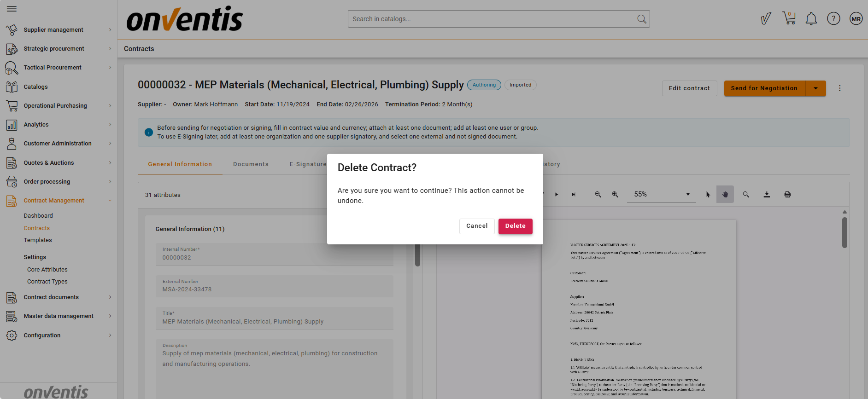This screenshot has width=868, height=399.
Task: Click the approvals checkmark icon in header
Action: tap(766, 19)
